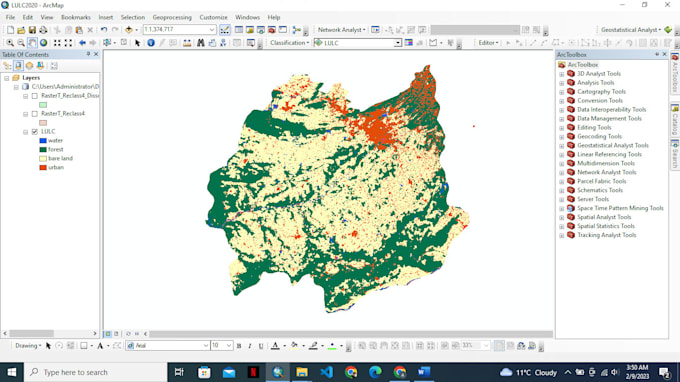Click the Windows search box
The image size is (680, 382).
(95, 372)
